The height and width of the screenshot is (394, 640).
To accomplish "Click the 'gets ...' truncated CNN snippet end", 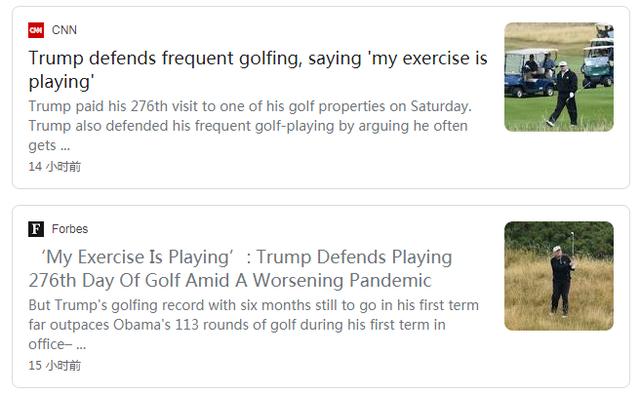I will click(x=49, y=145).
